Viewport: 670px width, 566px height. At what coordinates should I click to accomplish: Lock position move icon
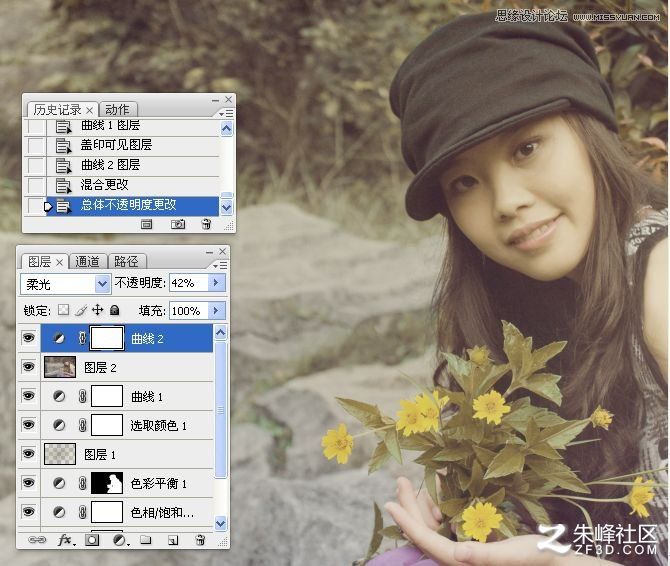click(x=97, y=310)
